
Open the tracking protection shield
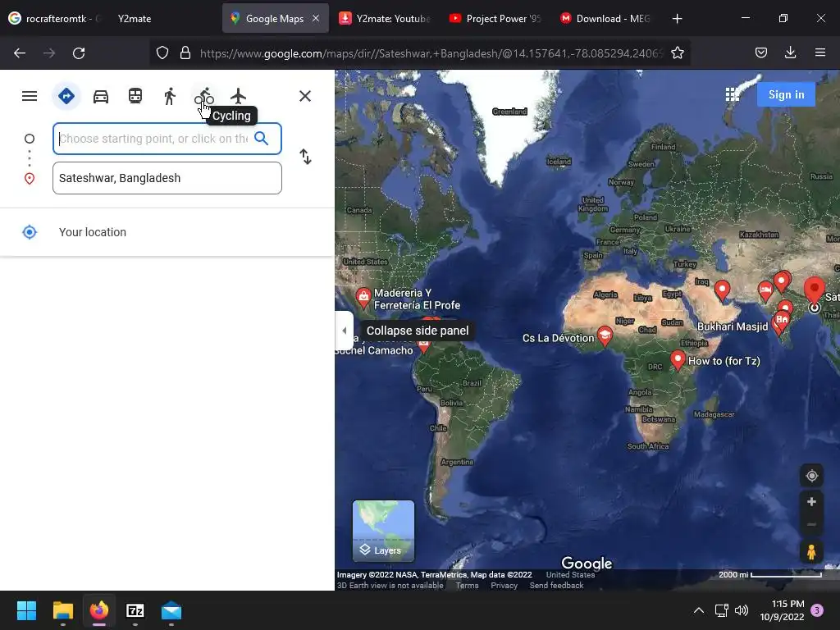pyautogui.click(x=162, y=52)
